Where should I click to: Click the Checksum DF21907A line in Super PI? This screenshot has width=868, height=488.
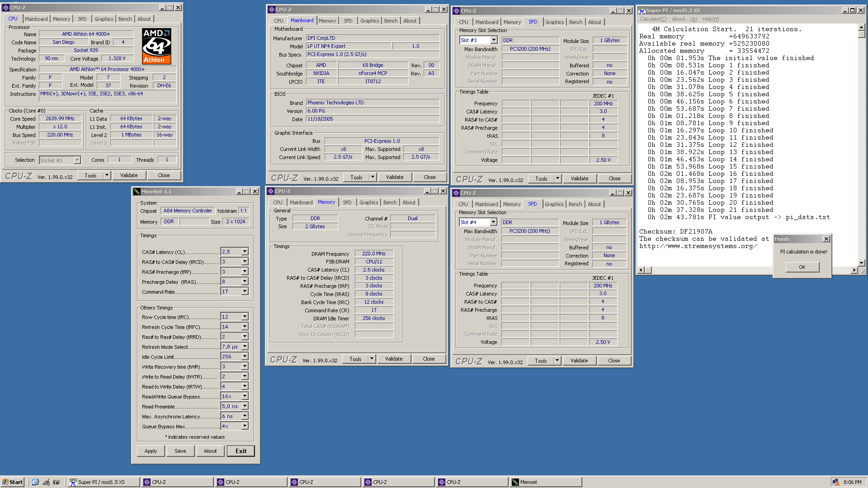point(675,231)
